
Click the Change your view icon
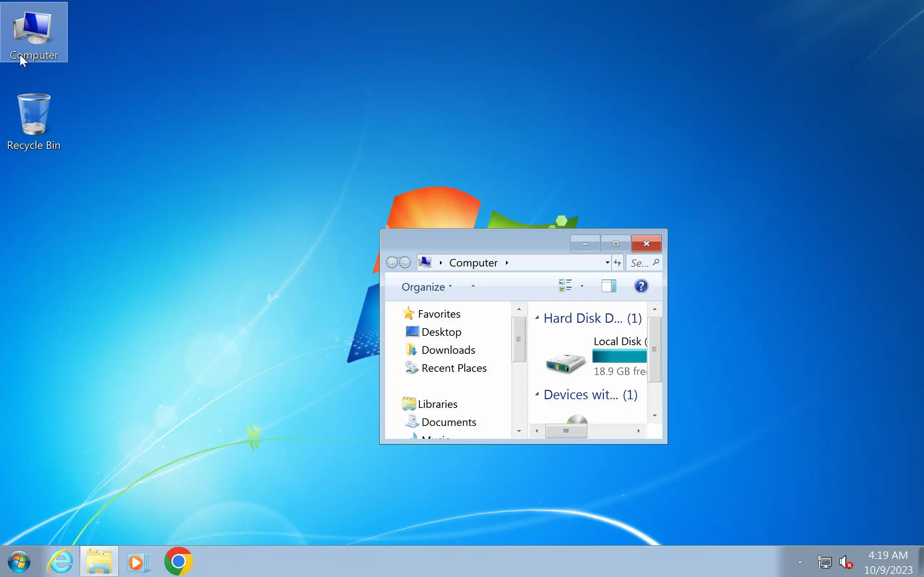click(x=565, y=286)
